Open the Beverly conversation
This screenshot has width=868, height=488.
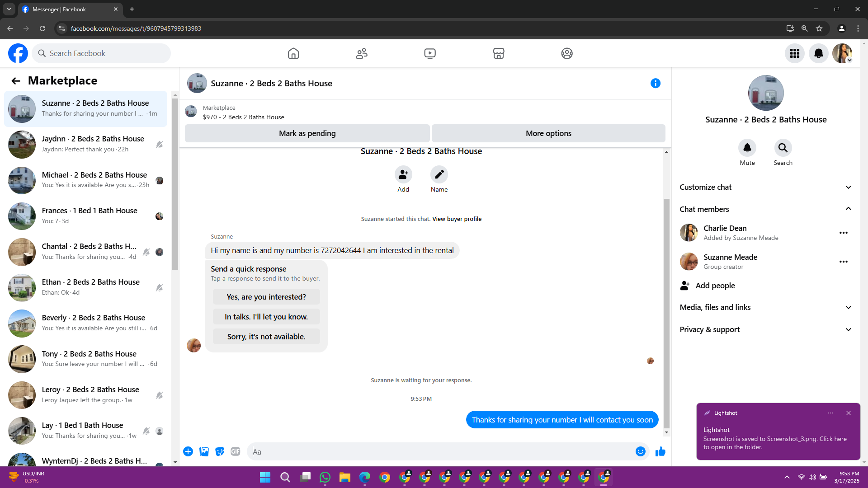click(86, 323)
